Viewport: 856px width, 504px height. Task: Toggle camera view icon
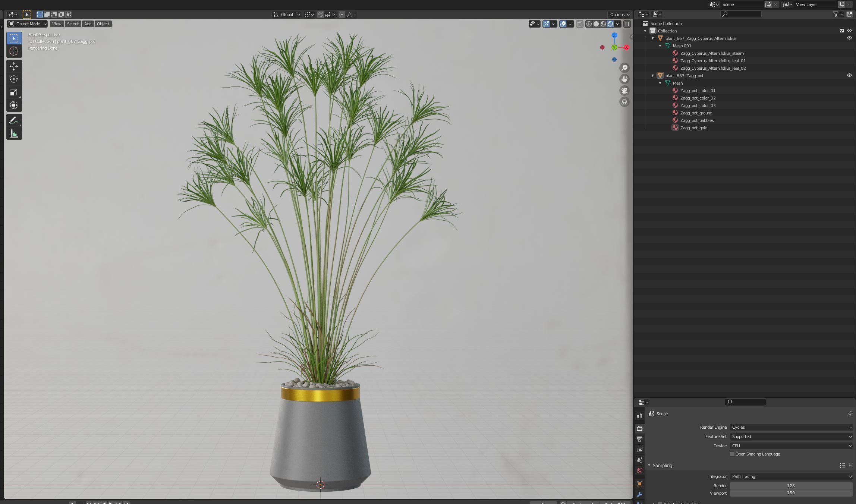[624, 91]
